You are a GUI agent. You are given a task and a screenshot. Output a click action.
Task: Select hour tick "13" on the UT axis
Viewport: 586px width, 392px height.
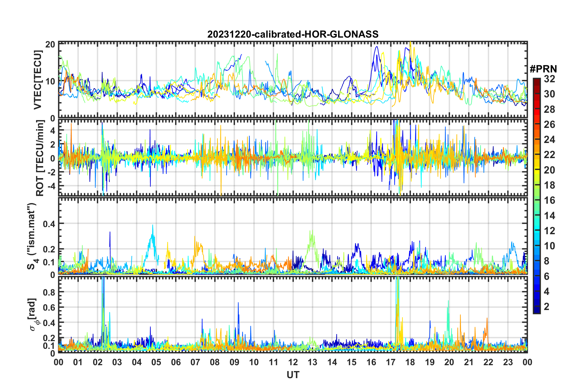(x=312, y=362)
